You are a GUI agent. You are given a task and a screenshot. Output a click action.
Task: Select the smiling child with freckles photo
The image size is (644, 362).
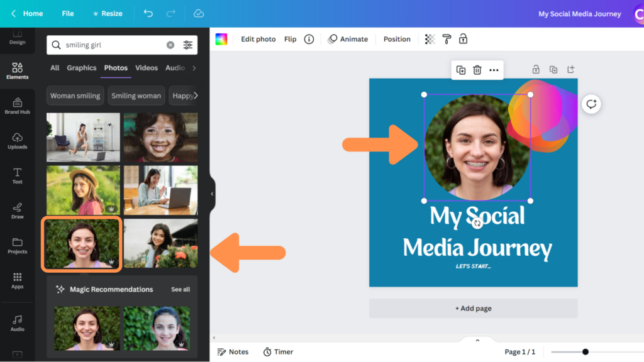[160, 138]
